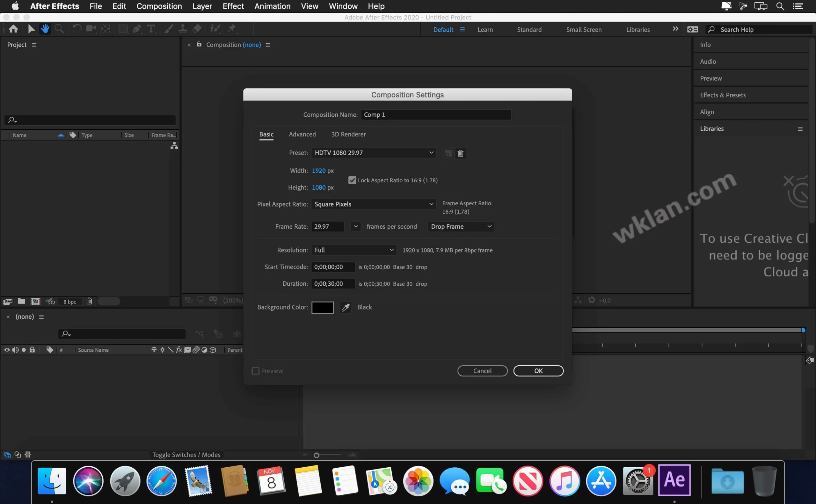
Task: Select the Brush tool
Action: pos(169,29)
